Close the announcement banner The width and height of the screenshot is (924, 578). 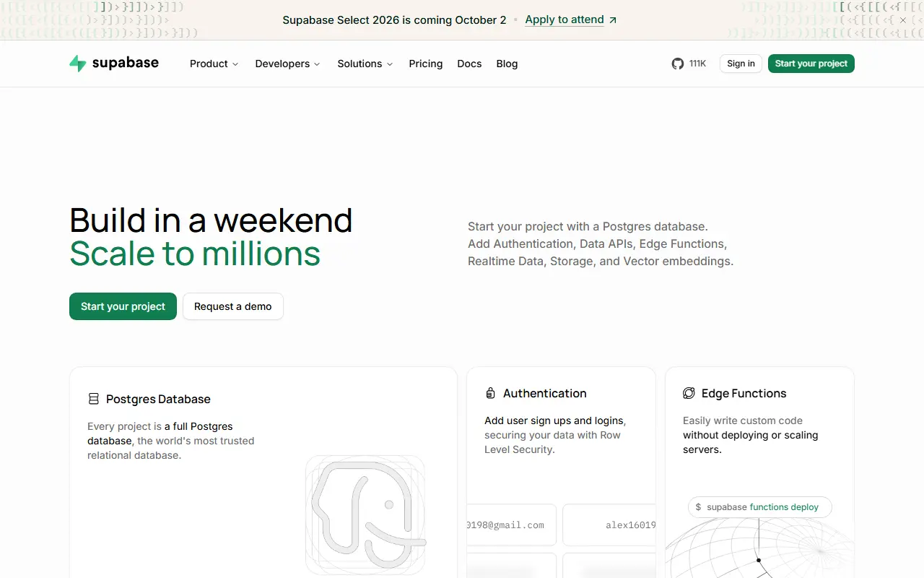tap(902, 20)
